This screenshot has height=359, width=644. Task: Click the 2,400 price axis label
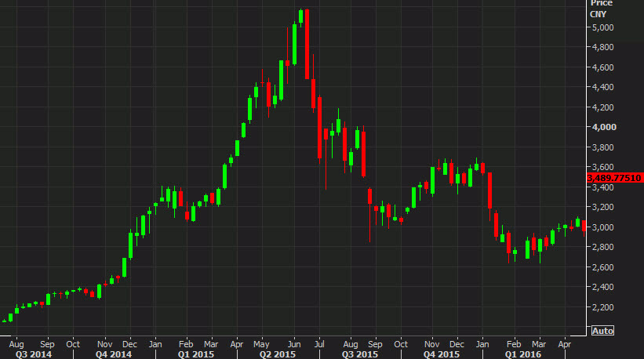tap(602, 287)
